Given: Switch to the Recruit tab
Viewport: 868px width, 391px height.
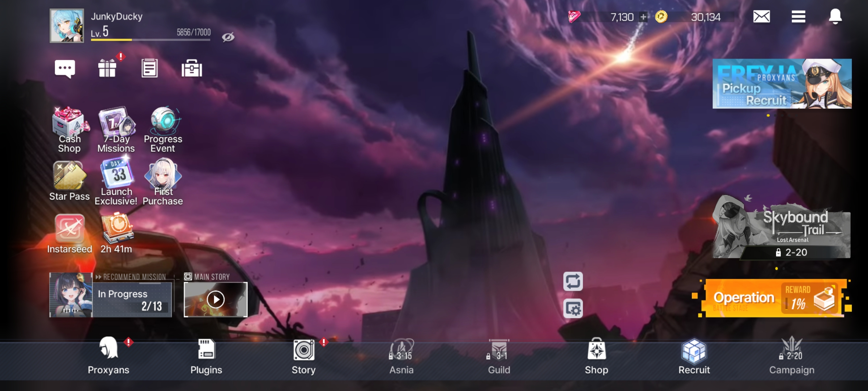Looking at the screenshot, I should pyautogui.click(x=694, y=357).
